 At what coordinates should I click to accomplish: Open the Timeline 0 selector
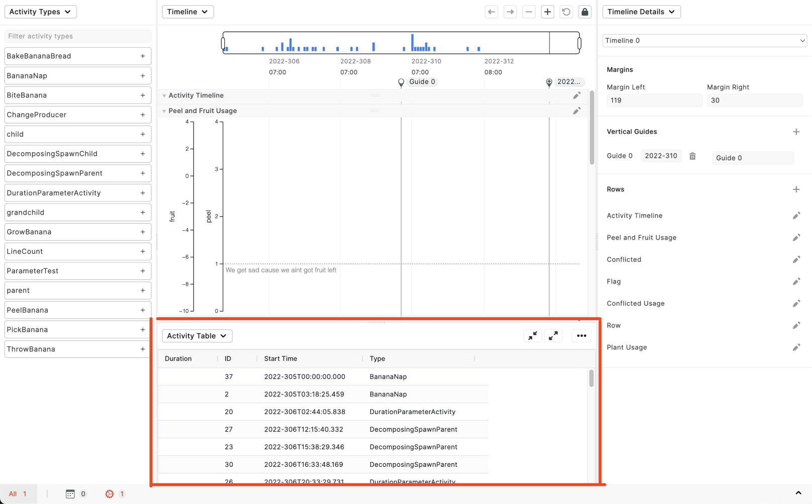(x=704, y=40)
